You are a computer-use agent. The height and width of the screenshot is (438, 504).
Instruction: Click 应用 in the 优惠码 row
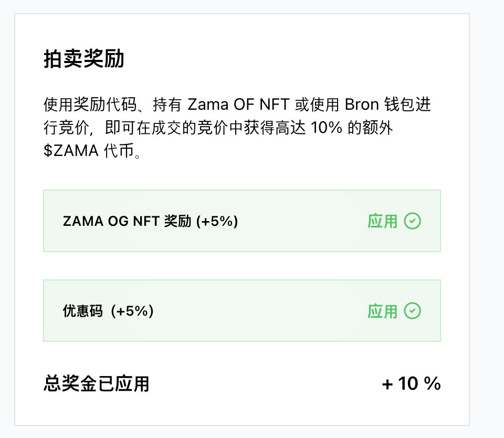click(x=383, y=311)
